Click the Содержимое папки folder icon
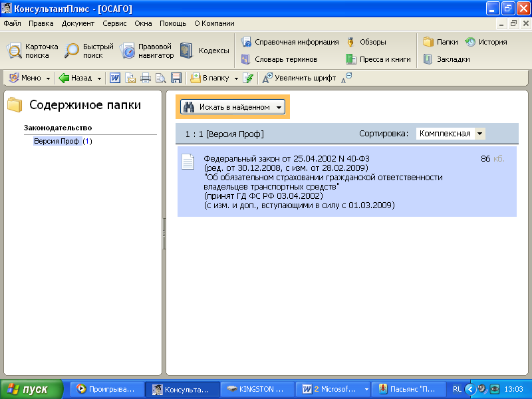The image size is (532, 399). click(15, 105)
